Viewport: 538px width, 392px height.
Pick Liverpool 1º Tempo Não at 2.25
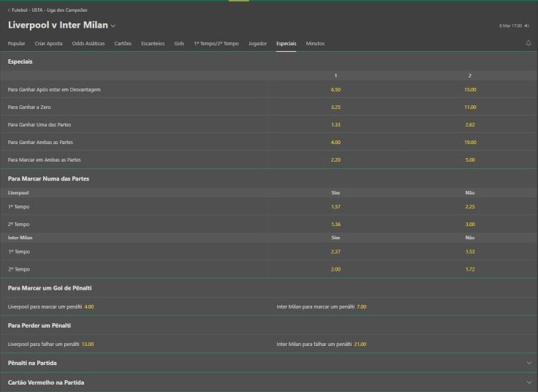[x=470, y=207]
